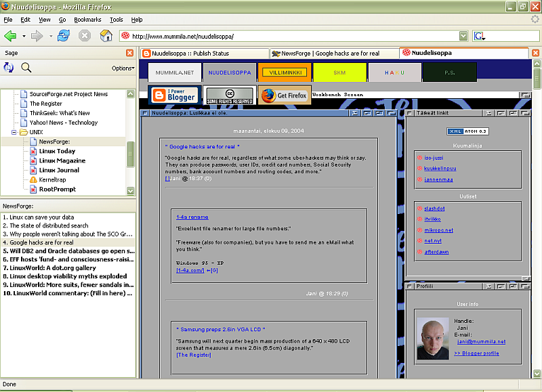Open the URL bar history dropdown

tap(463, 36)
